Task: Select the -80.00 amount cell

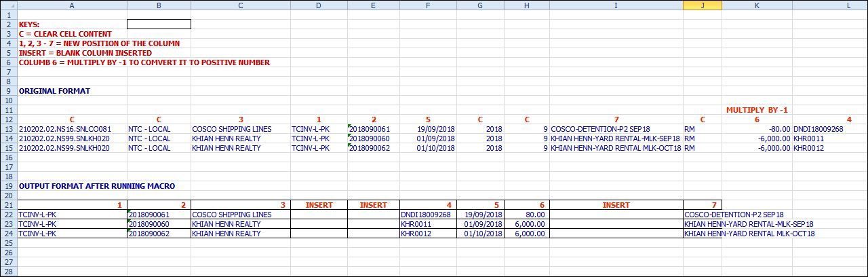Action: click(757, 129)
